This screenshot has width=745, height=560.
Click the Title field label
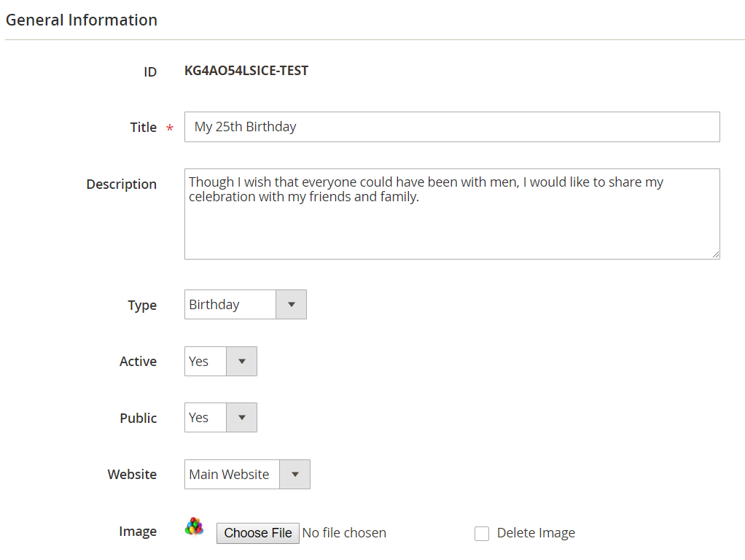144,128
